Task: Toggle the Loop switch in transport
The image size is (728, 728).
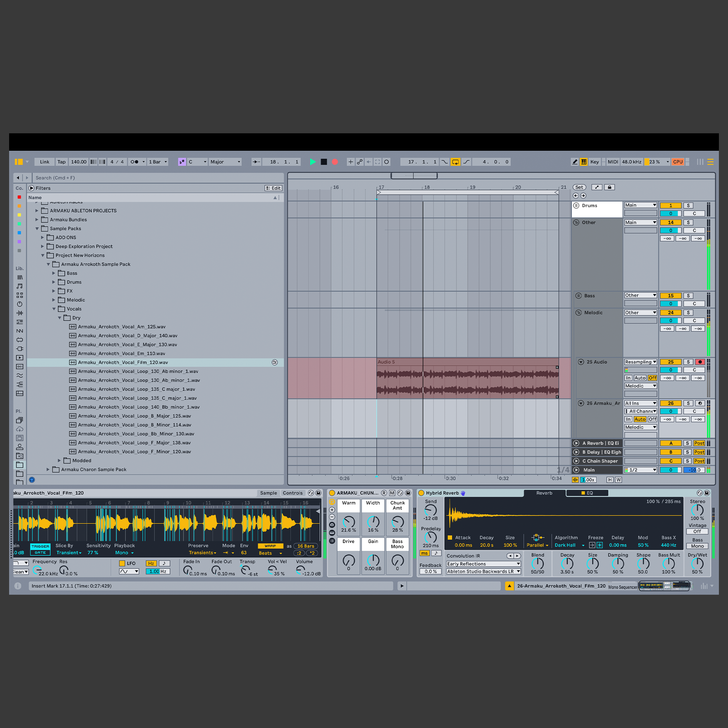Action: point(455,162)
